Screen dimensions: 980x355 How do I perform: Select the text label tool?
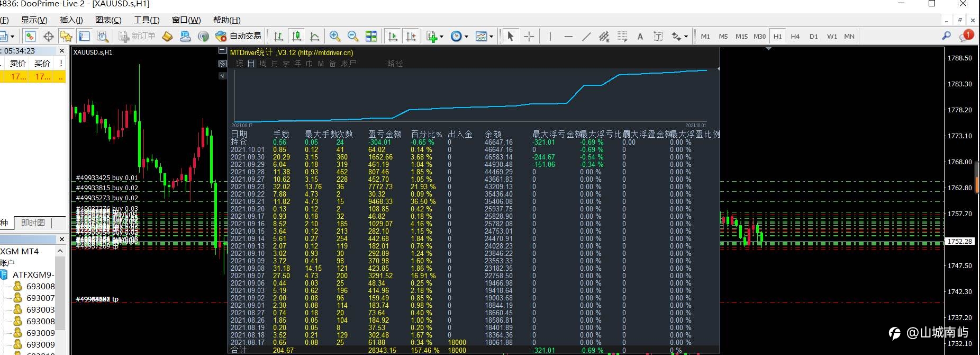pos(658,36)
